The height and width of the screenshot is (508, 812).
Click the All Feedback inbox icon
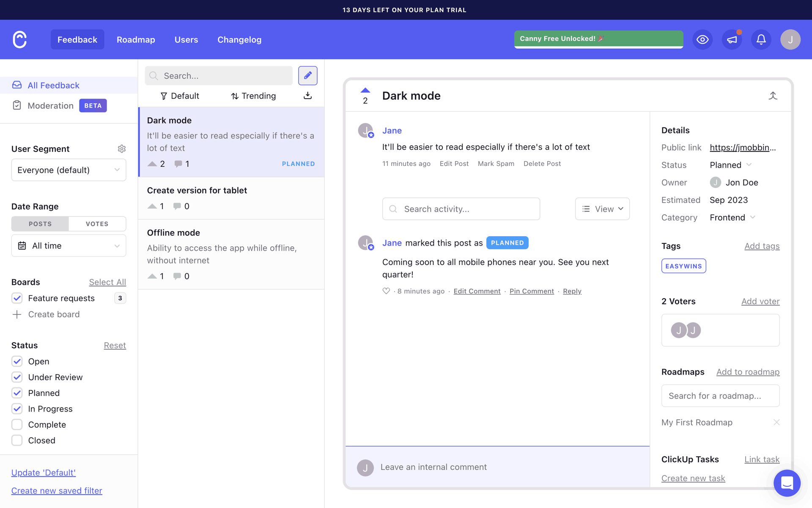pyautogui.click(x=17, y=85)
